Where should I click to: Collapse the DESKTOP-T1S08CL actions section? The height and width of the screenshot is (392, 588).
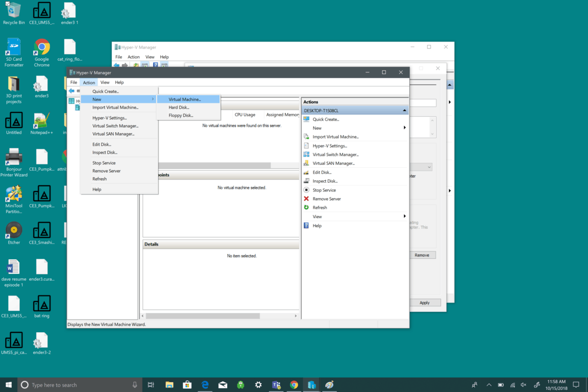pyautogui.click(x=404, y=110)
